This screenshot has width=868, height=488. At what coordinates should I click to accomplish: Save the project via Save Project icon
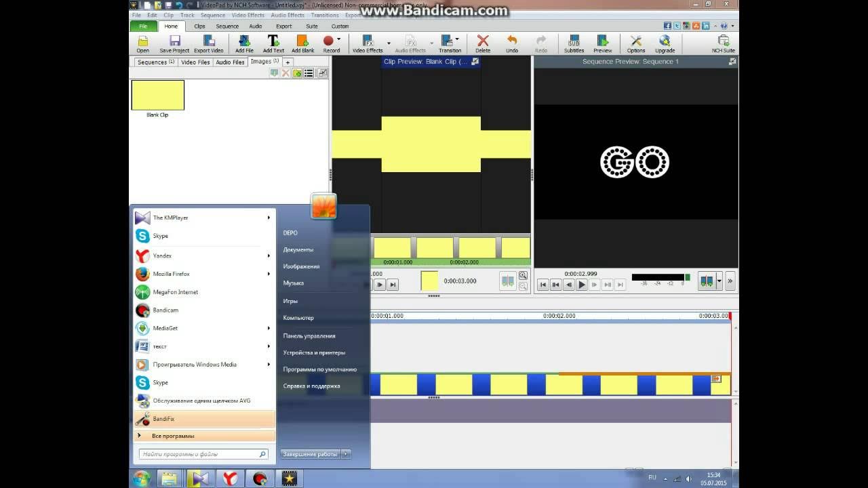[174, 44]
